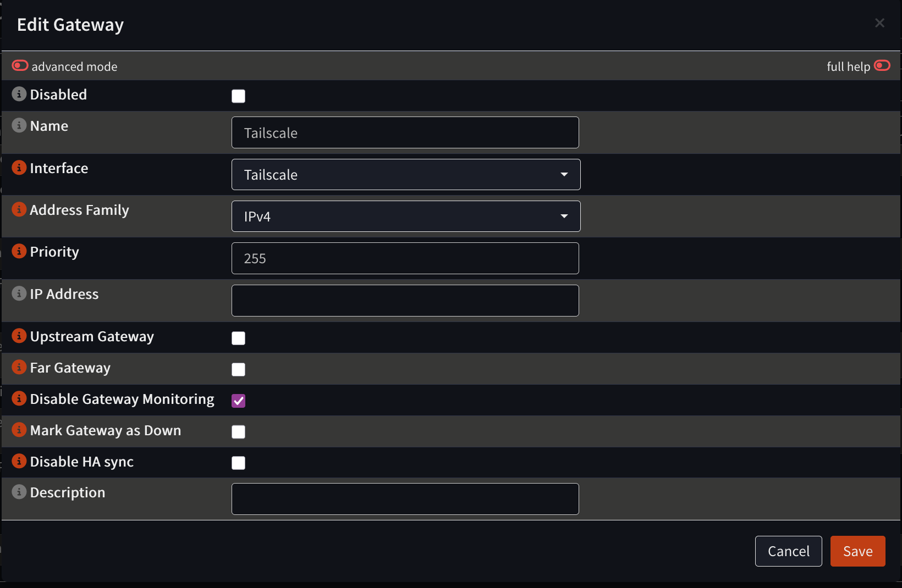The height and width of the screenshot is (588, 902).
Task: Enable the Upstream Gateway checkbox
Action: point(238,338)
